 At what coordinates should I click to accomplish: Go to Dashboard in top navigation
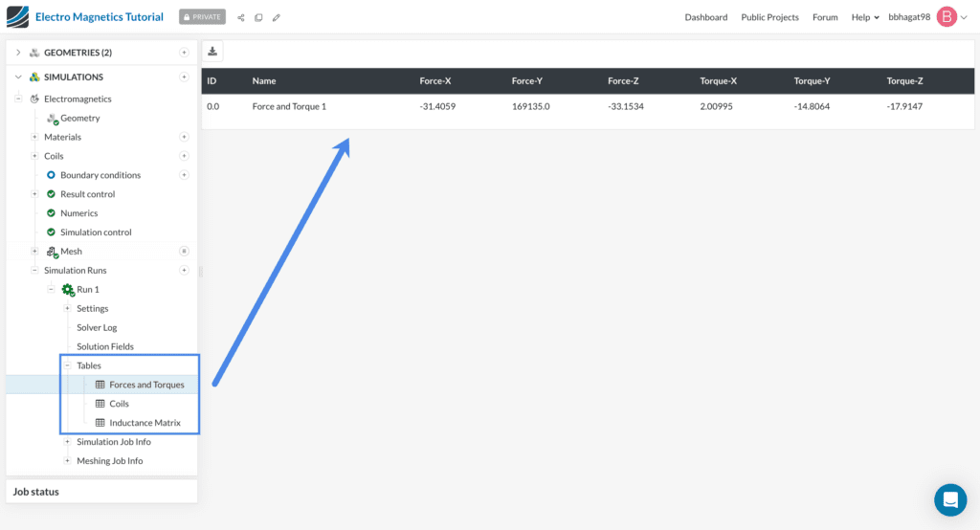pos(705,17)
